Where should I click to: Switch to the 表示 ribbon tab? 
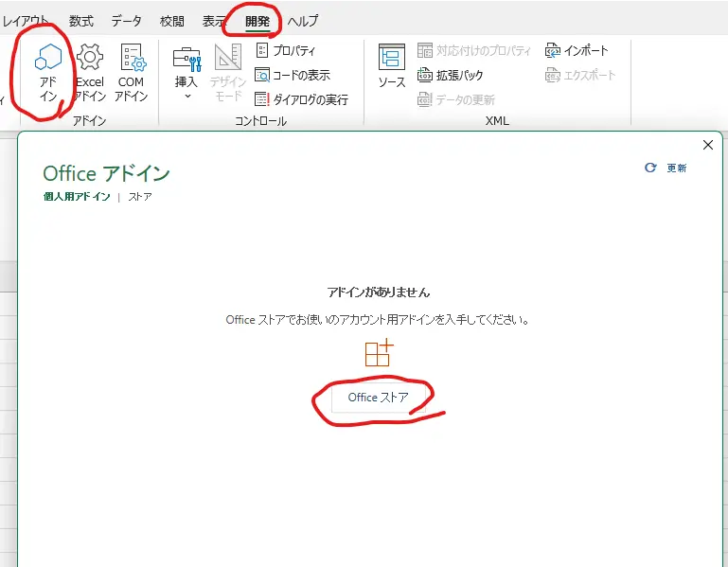[214, 21]
